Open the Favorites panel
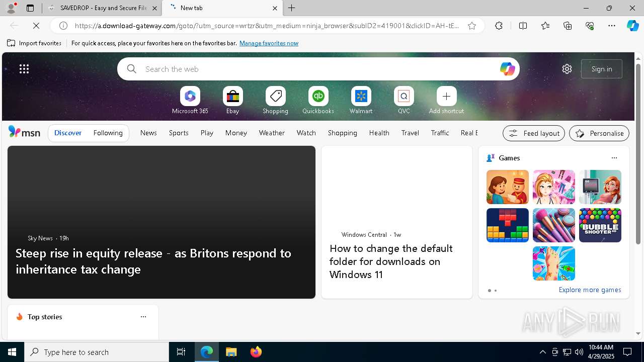The width and height of the screenshot is (644, 362). coord(545,26)
